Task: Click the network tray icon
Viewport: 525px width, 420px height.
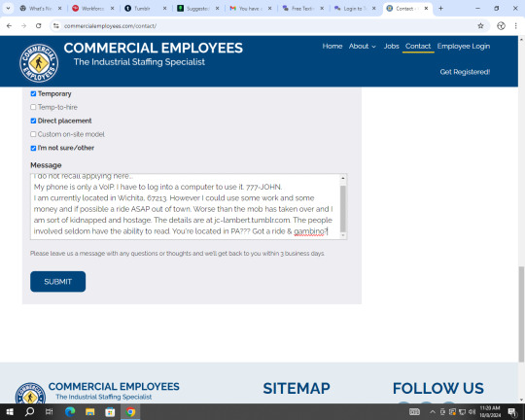Action: (x=462, y=411)
